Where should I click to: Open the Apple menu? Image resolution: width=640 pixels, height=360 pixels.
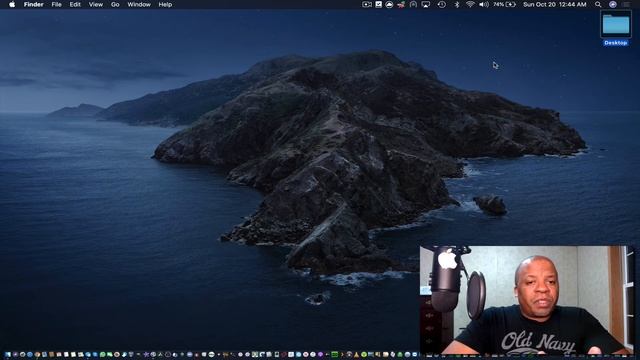12,4
